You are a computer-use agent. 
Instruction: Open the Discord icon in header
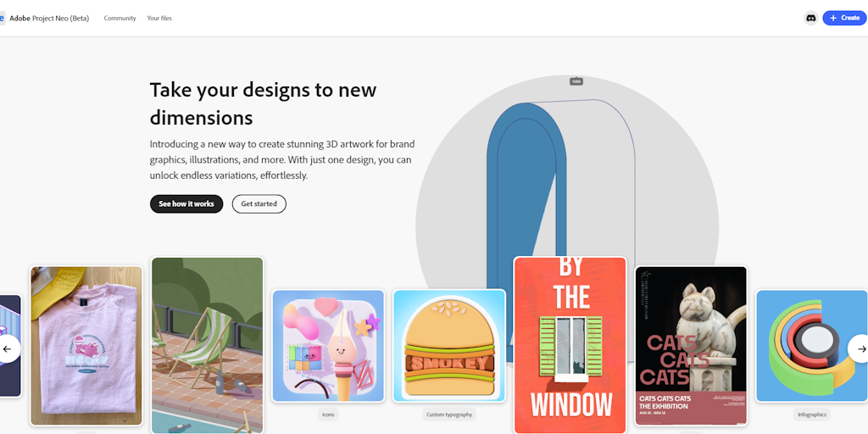click(x=810, y=18)
